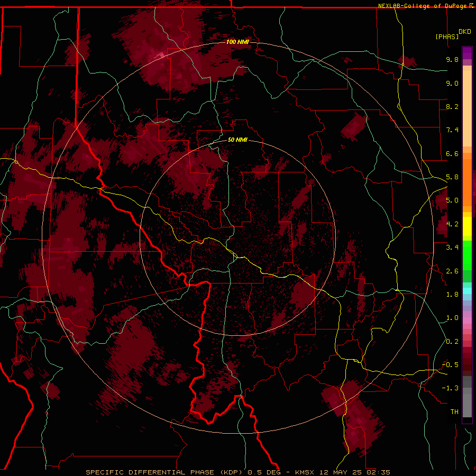Click the Specific Differential Phase caption at the bottom
476x476 pixels.
coord(237,472)
